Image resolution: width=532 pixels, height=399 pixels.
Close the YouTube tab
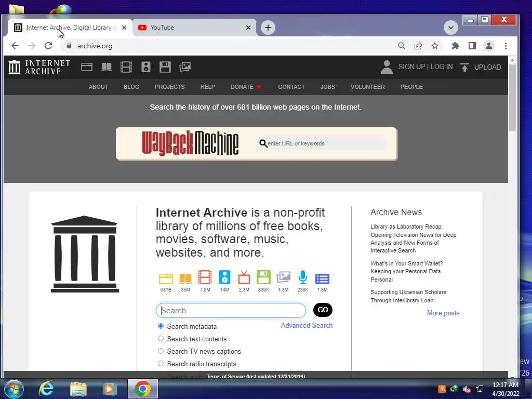(248, 28)
